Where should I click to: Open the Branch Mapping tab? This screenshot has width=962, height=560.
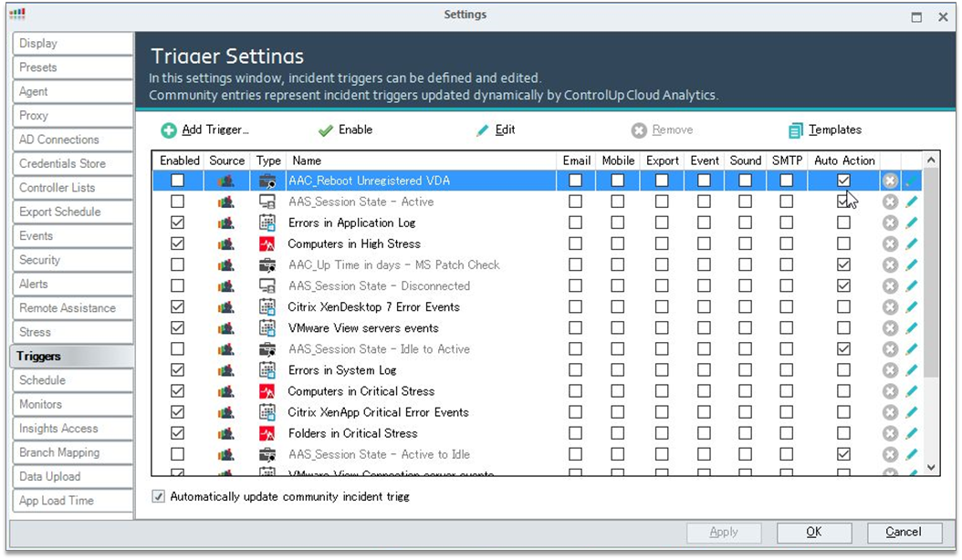[72, 452]
